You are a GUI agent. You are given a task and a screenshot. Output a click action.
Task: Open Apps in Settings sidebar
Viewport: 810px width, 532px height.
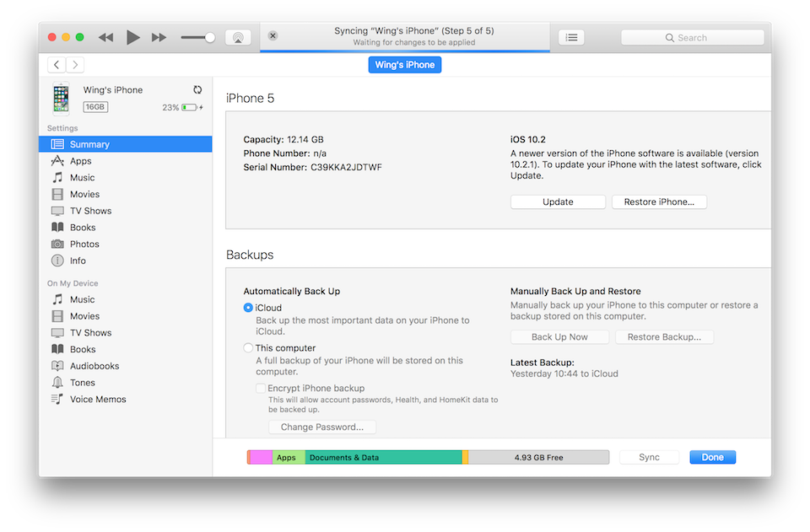pos(126,161)
